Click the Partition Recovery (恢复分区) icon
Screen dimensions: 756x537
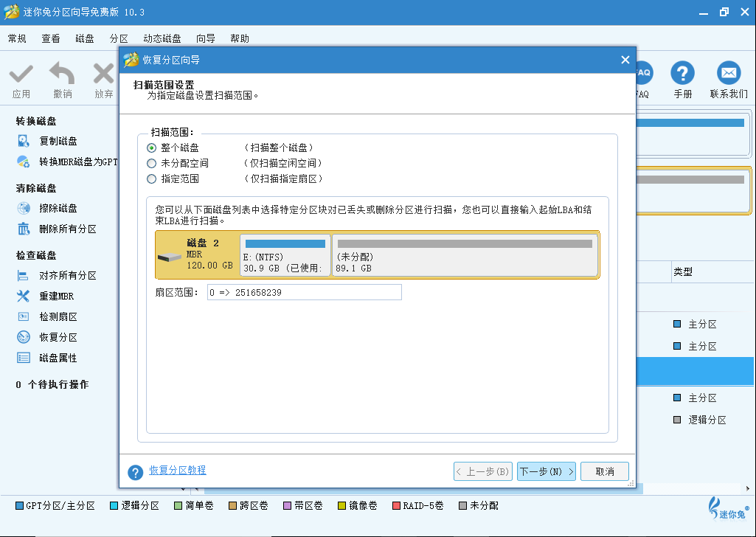tap(23, 337)
